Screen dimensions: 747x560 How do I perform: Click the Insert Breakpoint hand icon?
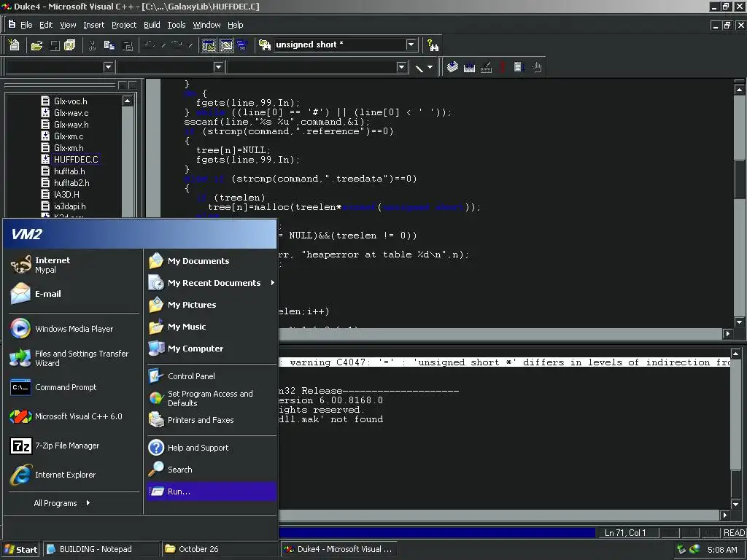tap(536, 67)
